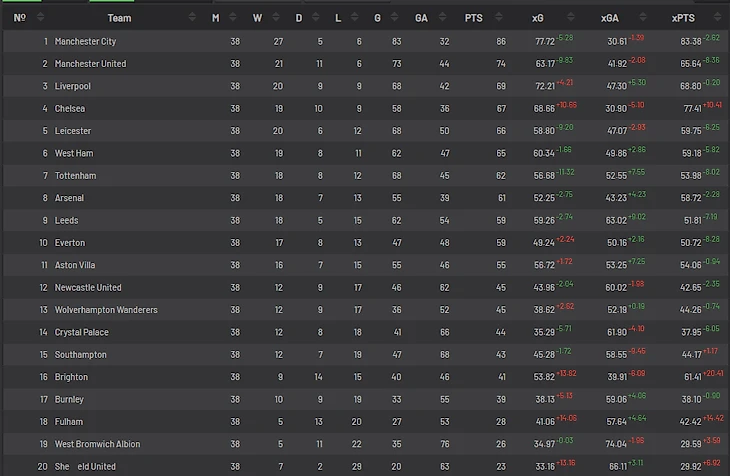
Task: Open Liverpool team link
Action: point(73,86)
